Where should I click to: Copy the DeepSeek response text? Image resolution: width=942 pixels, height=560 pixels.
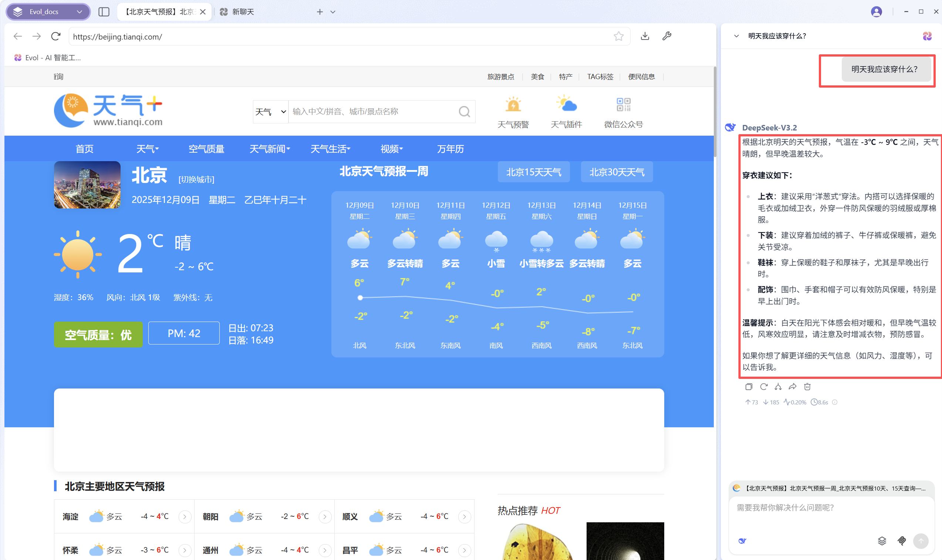(x=749, y=386)
